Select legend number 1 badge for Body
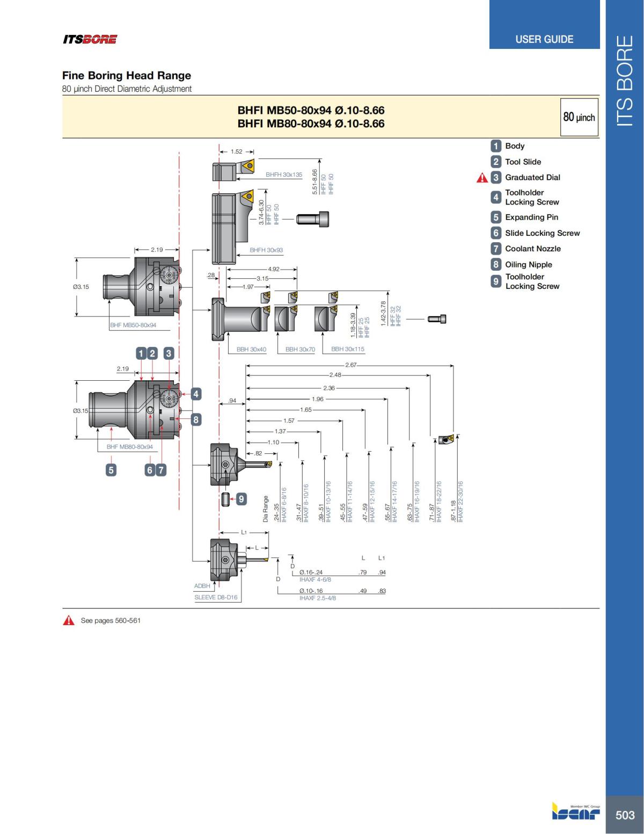The width and height of the screenshot is (644, 834). (496, 146)
